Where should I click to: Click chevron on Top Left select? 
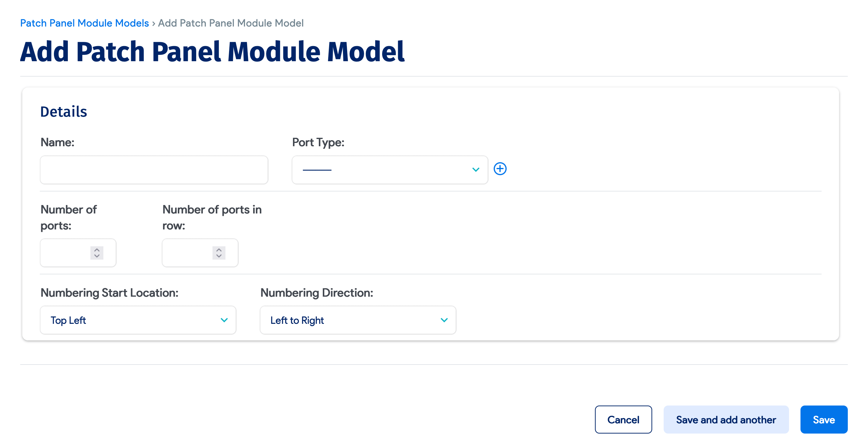click(x=224, y=320)
